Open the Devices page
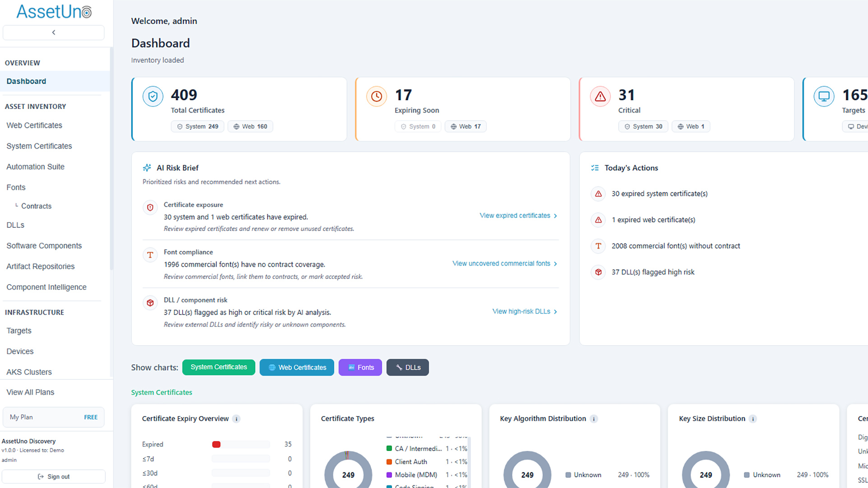 (20, 352)
